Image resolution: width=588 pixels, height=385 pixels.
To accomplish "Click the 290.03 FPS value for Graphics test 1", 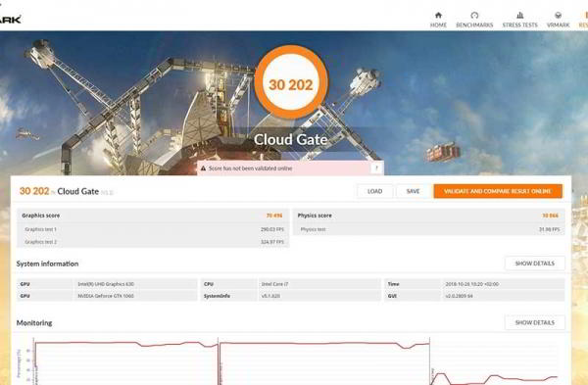I will (x=272, y=229).
